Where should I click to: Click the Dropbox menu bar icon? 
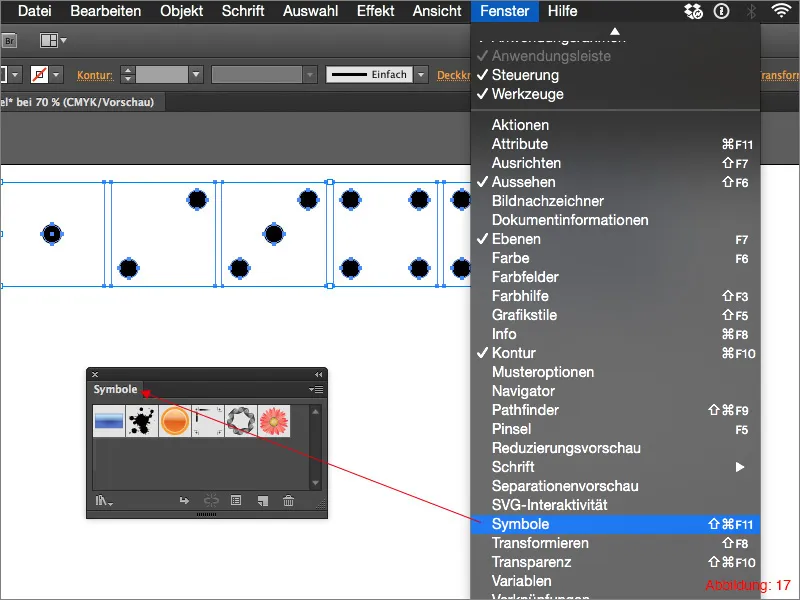coord(693,11)
